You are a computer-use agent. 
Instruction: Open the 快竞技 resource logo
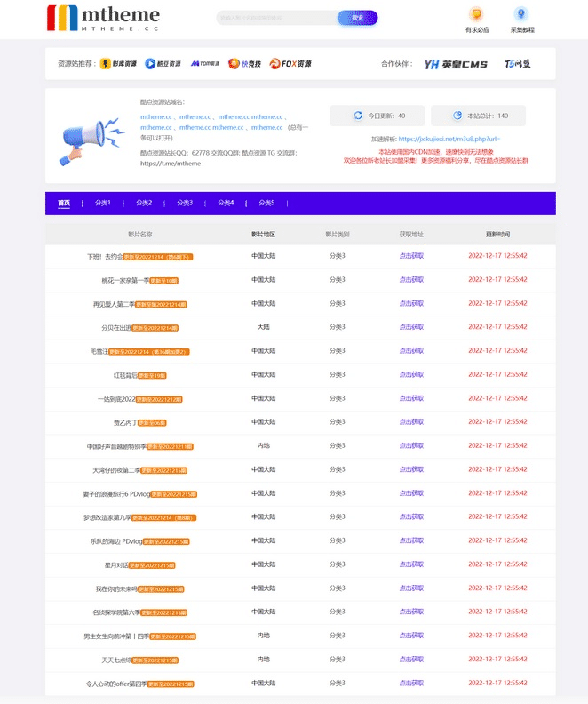(x=245, y=64)
